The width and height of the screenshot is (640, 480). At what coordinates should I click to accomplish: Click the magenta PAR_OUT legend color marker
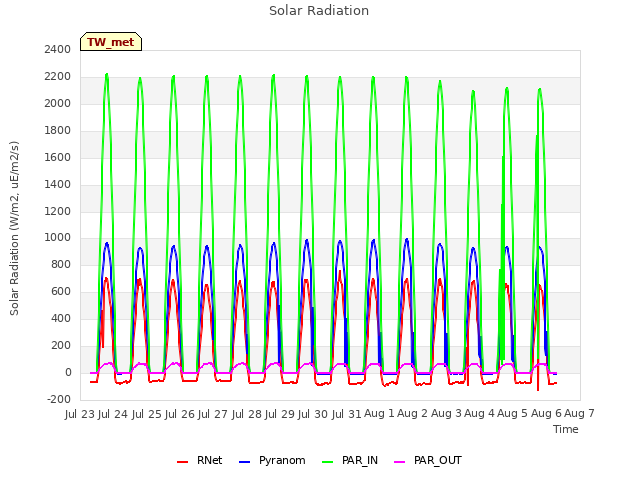tap(400, 462)
